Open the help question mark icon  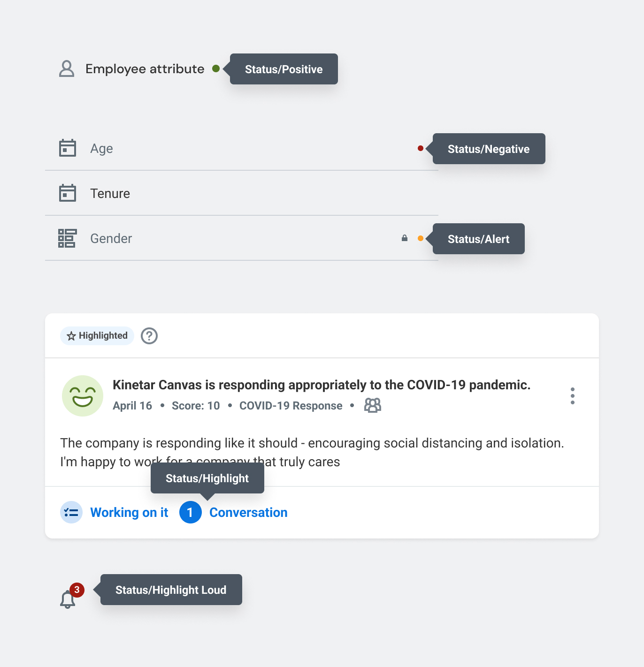(x=149, y=336)
